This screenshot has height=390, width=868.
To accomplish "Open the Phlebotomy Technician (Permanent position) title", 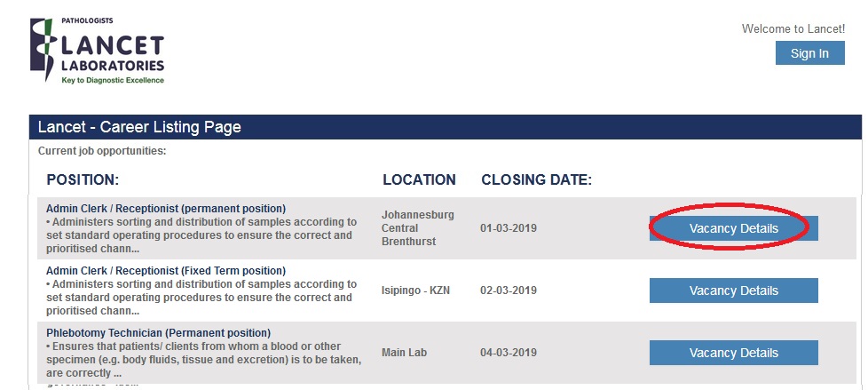I will pyautogui.click(x=158, y=333).
